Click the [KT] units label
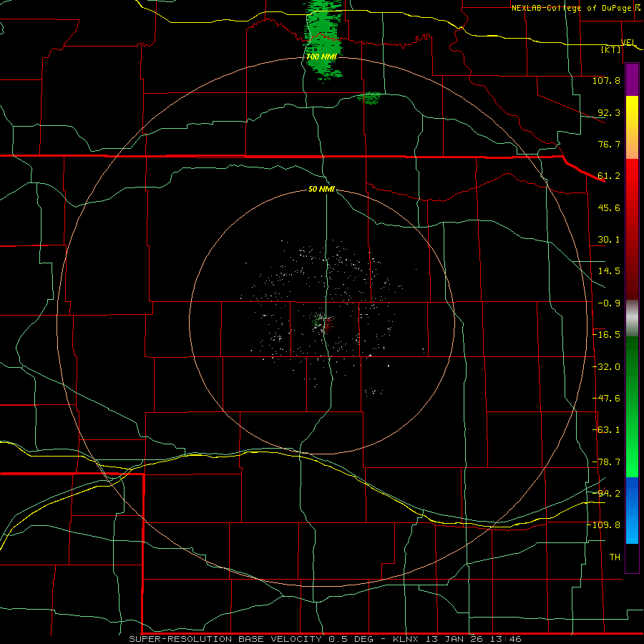 coord(611,49)
